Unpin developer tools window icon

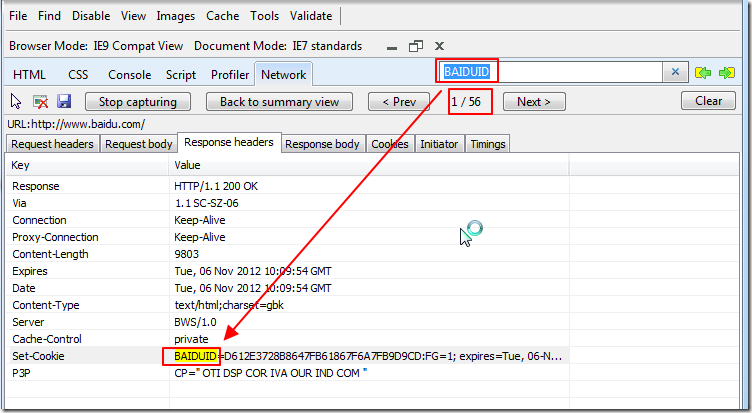click(416, 46)
